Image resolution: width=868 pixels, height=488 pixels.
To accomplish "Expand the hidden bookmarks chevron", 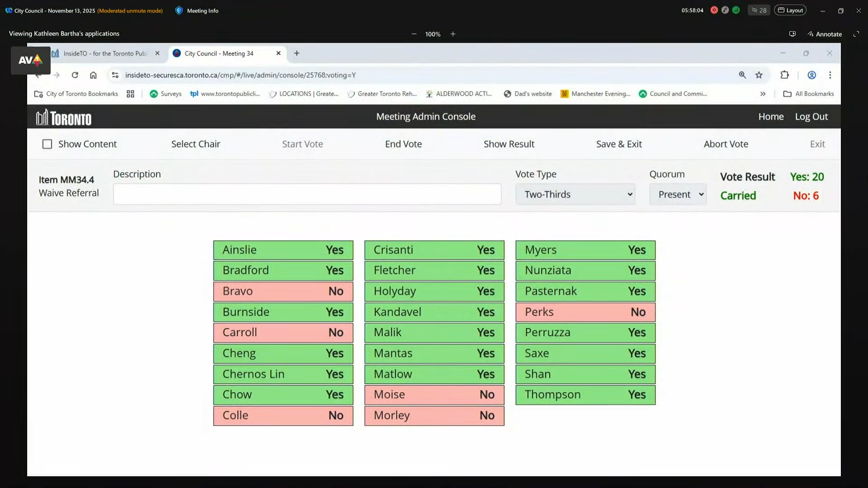I will tap(763, 94).
